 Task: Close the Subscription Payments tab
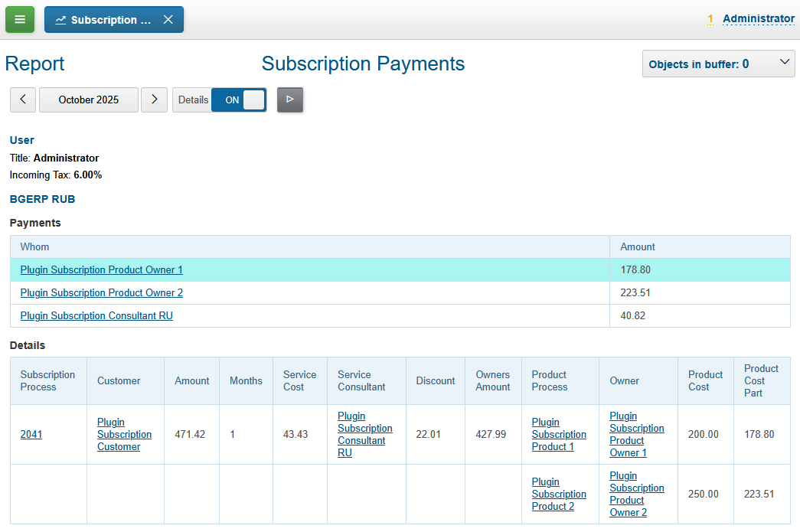point(168,19)
